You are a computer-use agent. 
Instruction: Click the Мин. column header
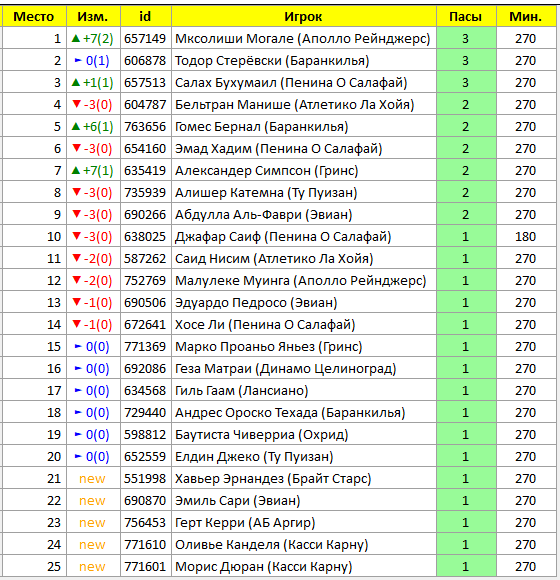tap(526, 17)
